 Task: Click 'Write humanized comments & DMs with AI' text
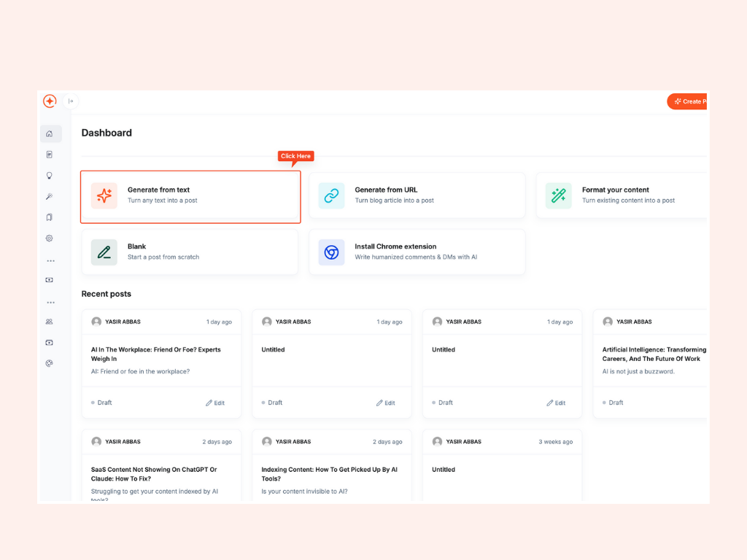coord(416,257)
